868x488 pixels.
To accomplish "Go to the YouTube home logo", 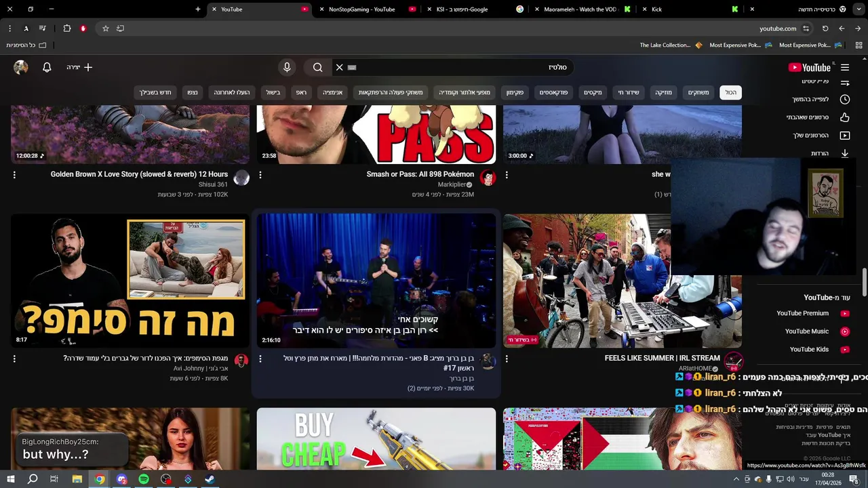I will [x=810, y=67].
